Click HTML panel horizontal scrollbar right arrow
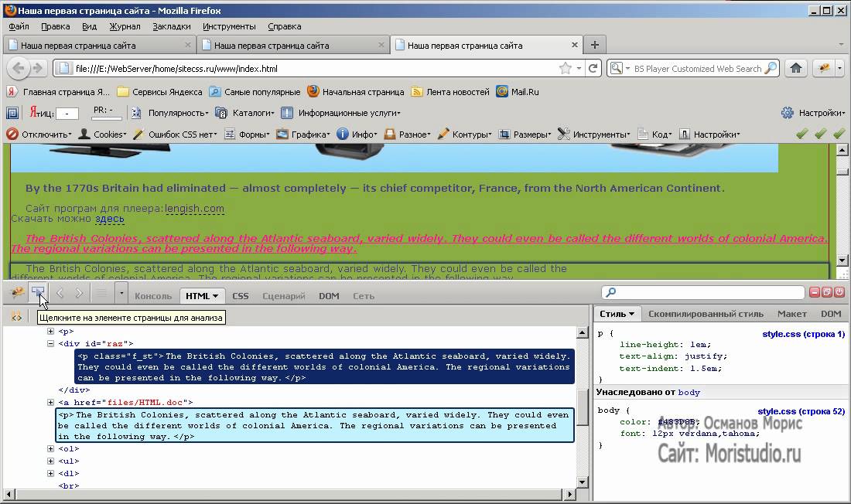851x504 pixels. click(569, 494)
